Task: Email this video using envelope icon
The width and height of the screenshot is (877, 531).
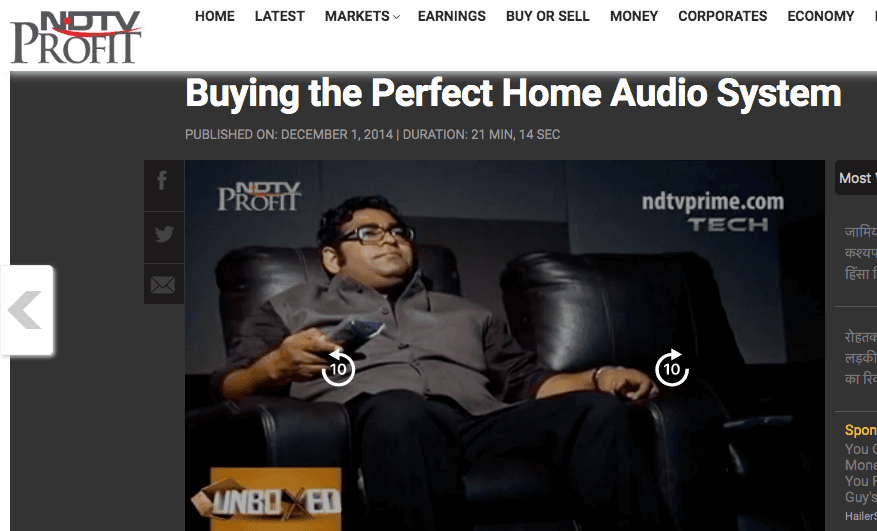Action: [x=163, y=284]
